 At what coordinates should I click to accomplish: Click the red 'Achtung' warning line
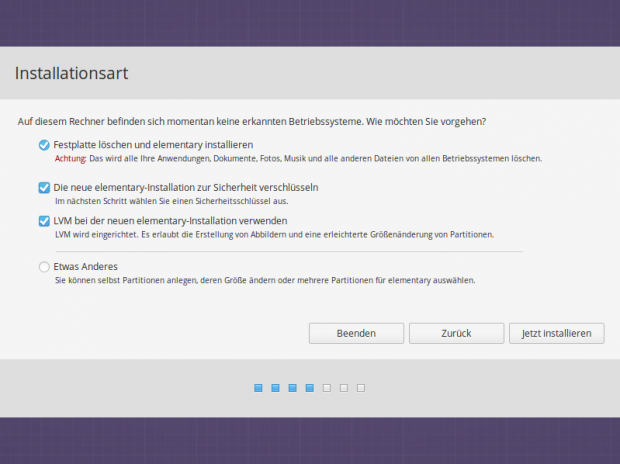coord(298,159)
